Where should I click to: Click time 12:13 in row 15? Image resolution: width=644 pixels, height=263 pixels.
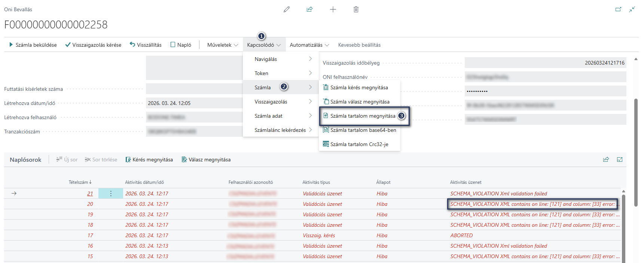tap(162, 256)
